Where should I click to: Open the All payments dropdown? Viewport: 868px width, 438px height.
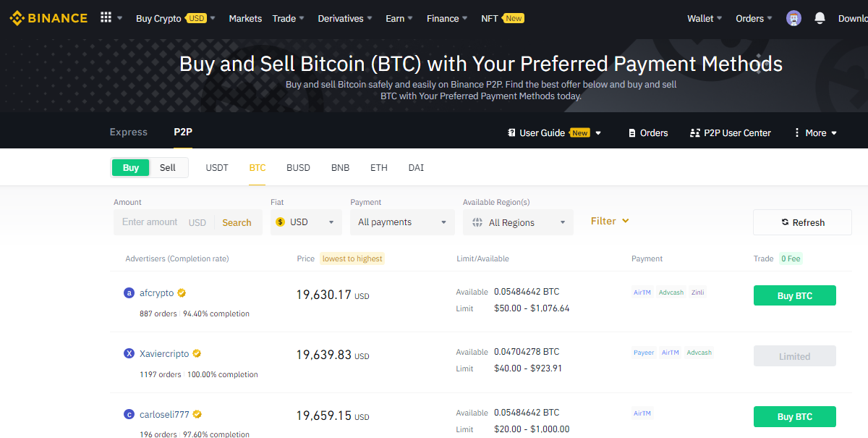tap(402, 222)
